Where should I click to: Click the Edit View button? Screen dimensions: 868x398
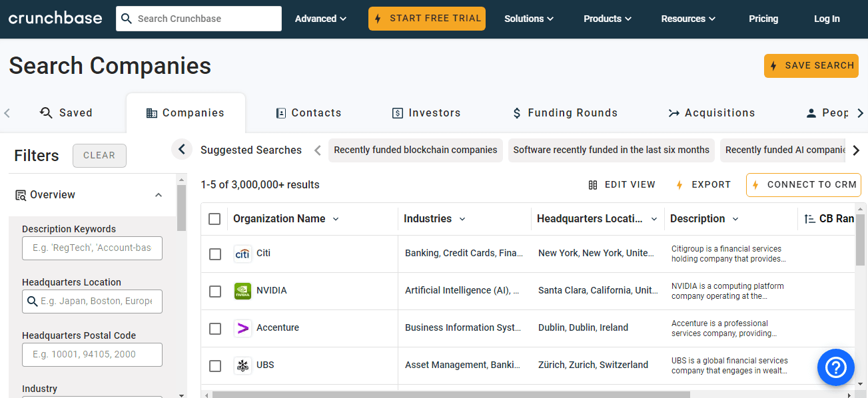click(x=622, y=185)
